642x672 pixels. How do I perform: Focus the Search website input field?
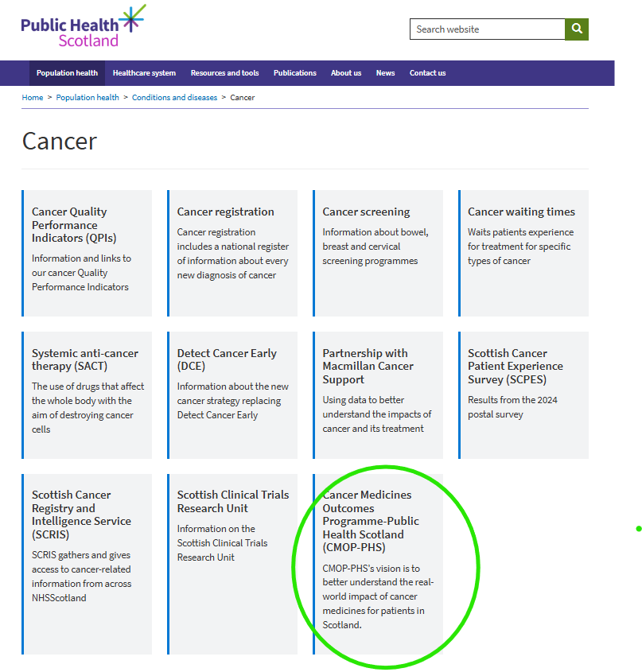click(487, 29)
